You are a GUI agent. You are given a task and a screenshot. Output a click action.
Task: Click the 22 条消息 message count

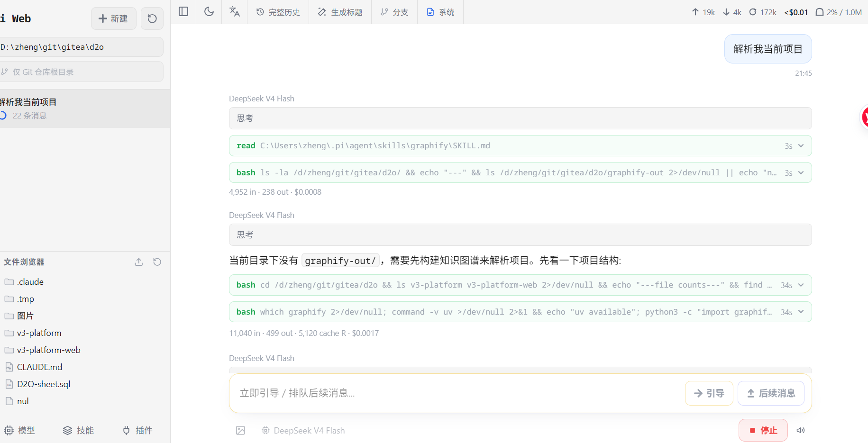[29, 116]
